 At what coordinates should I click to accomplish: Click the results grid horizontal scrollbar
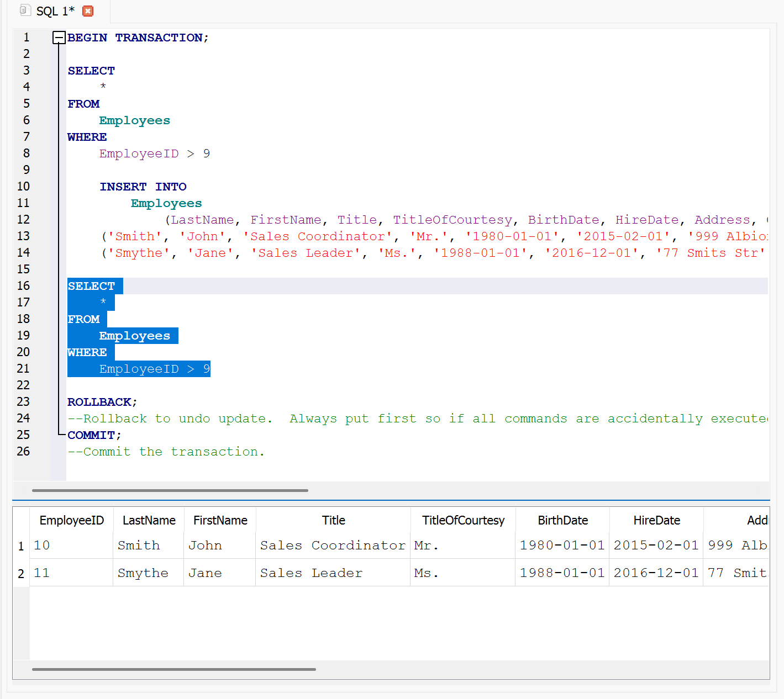click(x=173, y=669)
